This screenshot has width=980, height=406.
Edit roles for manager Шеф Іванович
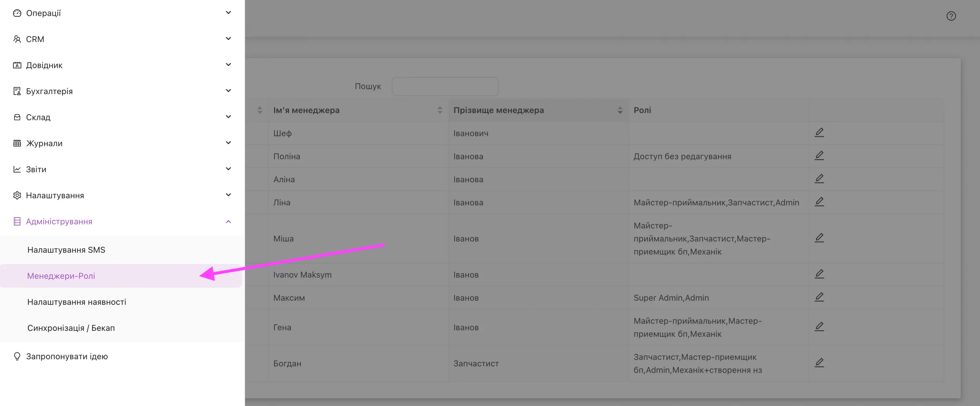(x=819, y=133)
